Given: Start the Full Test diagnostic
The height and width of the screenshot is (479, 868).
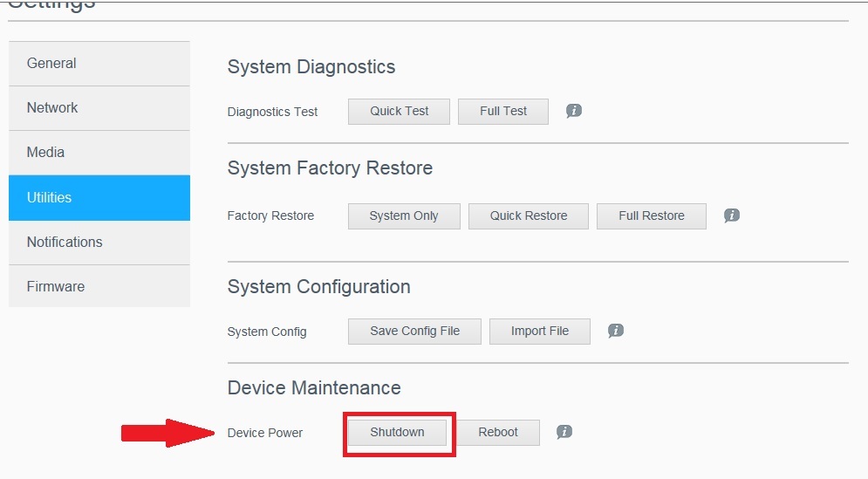Looking at the screenshot, I should point(503,111).
